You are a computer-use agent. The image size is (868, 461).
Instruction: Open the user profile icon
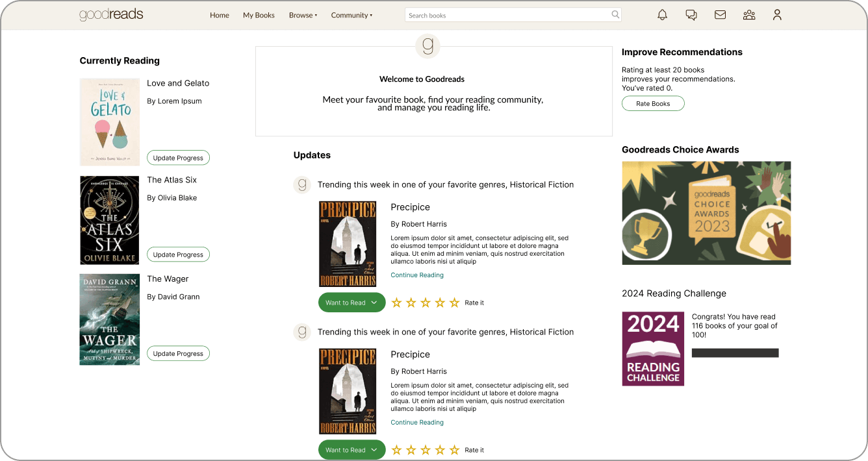pos(777,15)
